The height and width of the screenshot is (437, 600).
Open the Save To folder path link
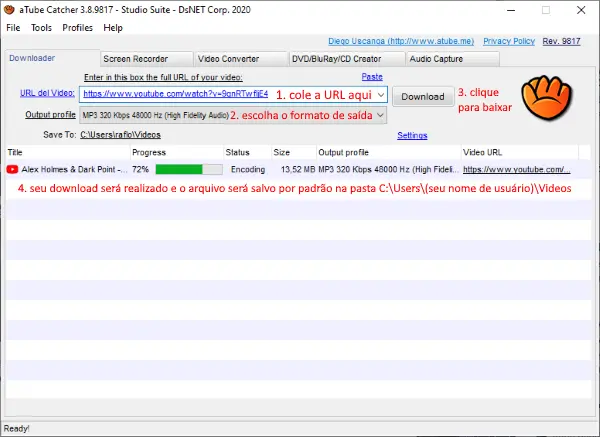point(120,135)
